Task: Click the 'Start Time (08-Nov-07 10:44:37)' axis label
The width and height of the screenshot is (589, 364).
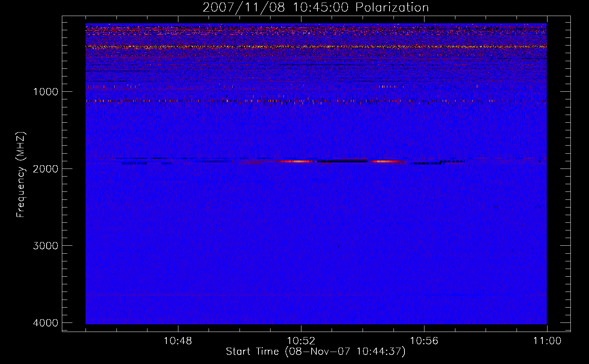Action: click(x=316, y=352)
